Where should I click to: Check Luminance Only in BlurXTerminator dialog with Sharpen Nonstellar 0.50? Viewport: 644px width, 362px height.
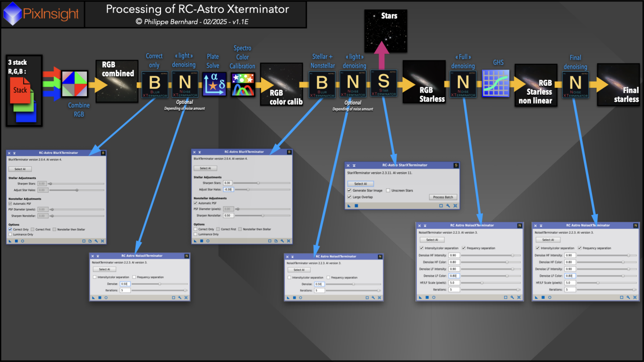pos(195,234)
